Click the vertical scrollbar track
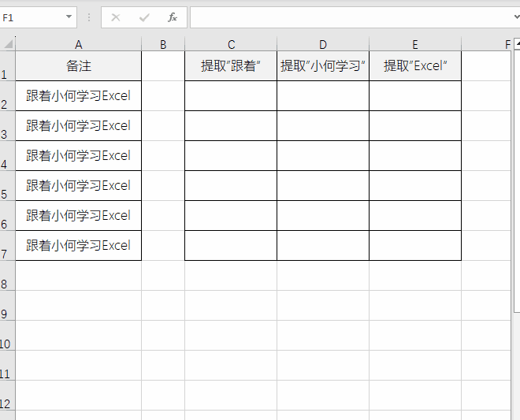The width and height of the screenshot is (520, 420). [517, 365]
